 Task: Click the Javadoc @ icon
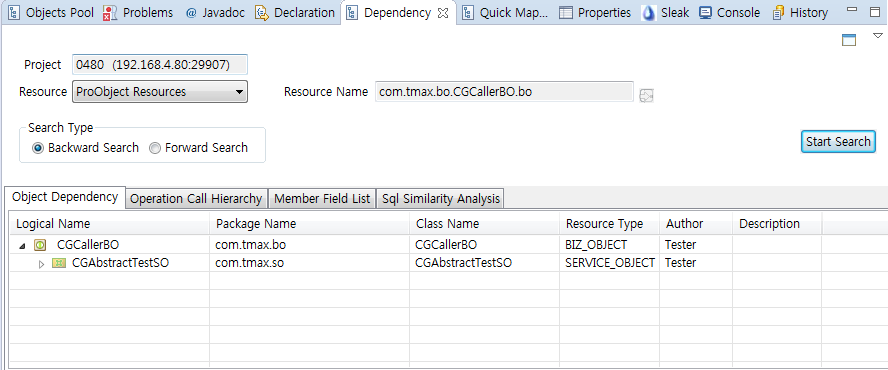coord(191,12)
